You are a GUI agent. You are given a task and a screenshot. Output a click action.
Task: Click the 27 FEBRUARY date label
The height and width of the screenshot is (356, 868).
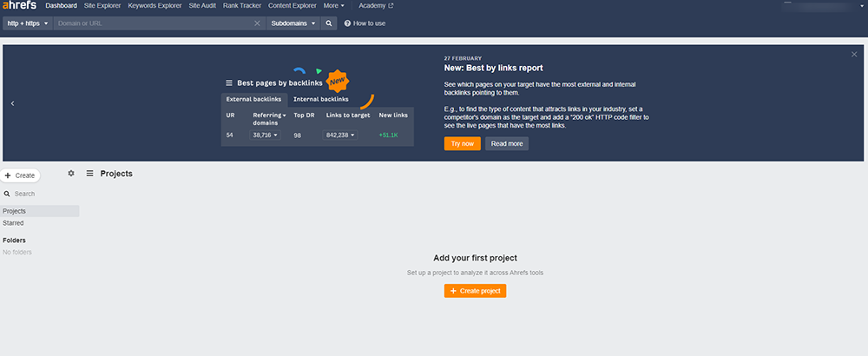click(463, 58)
